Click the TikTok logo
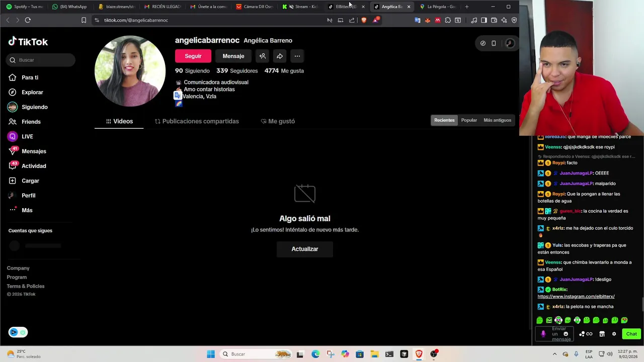Image resolution: width=644 pixels, height=362 pixels. 28,42
